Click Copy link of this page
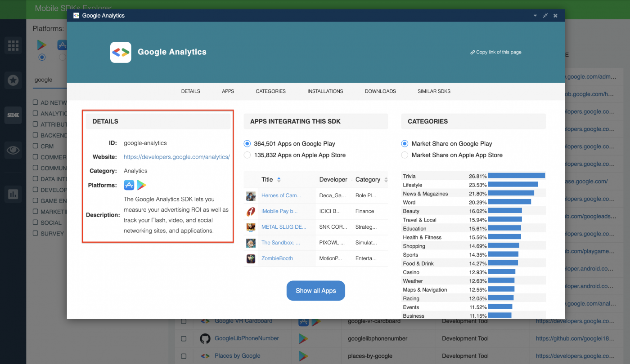 496,52
